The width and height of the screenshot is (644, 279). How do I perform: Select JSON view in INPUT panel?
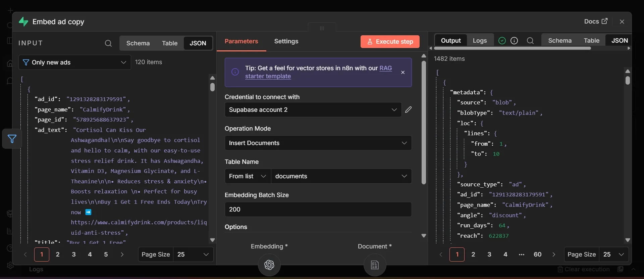click(x=198, y=43)
